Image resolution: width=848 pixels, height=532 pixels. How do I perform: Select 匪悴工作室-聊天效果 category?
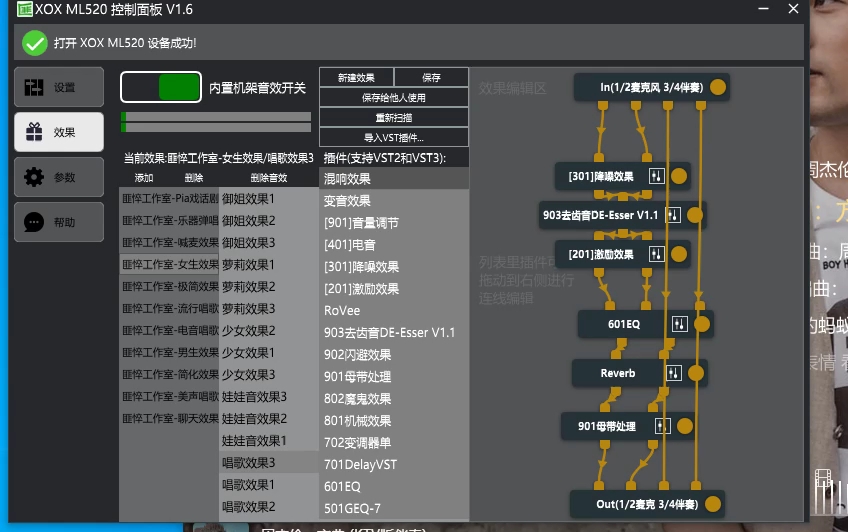click(169, 418)
